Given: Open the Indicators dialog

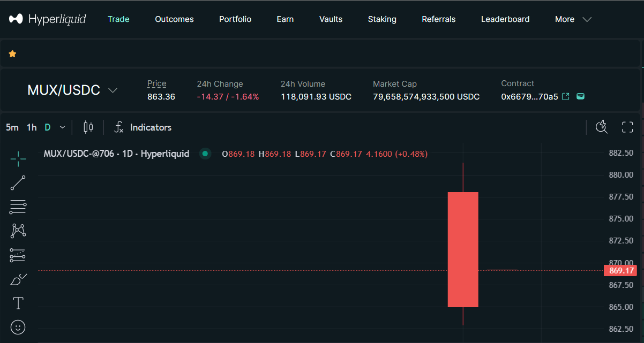Looking at the screenshot, I should point(144,127).
